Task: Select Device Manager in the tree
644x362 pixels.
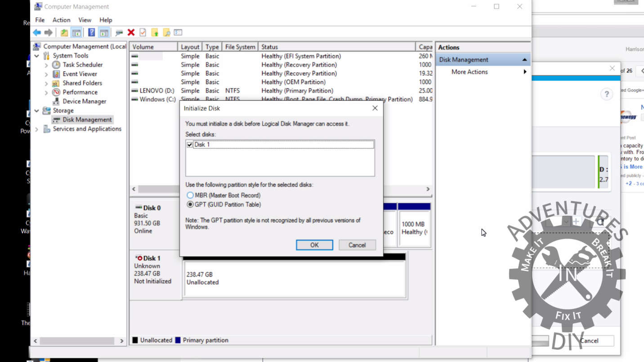Action: [x=84, y=102]
